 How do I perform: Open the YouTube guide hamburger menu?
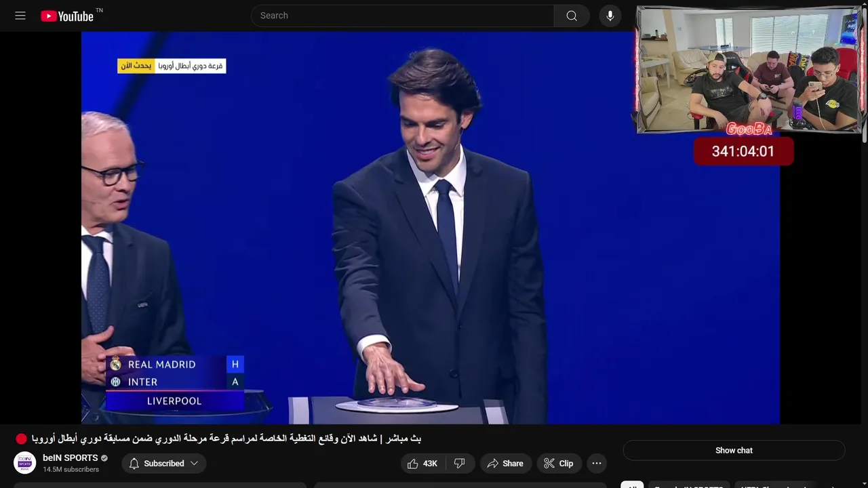click(x=20, y=16)
